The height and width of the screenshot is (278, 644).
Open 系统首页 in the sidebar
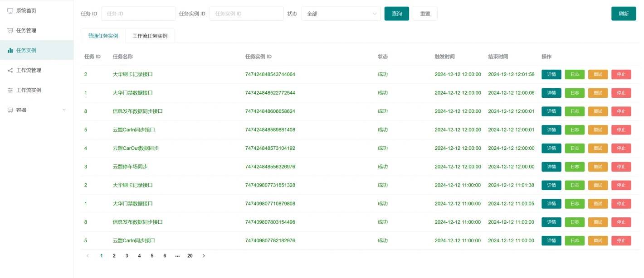(x=37, y=10)
